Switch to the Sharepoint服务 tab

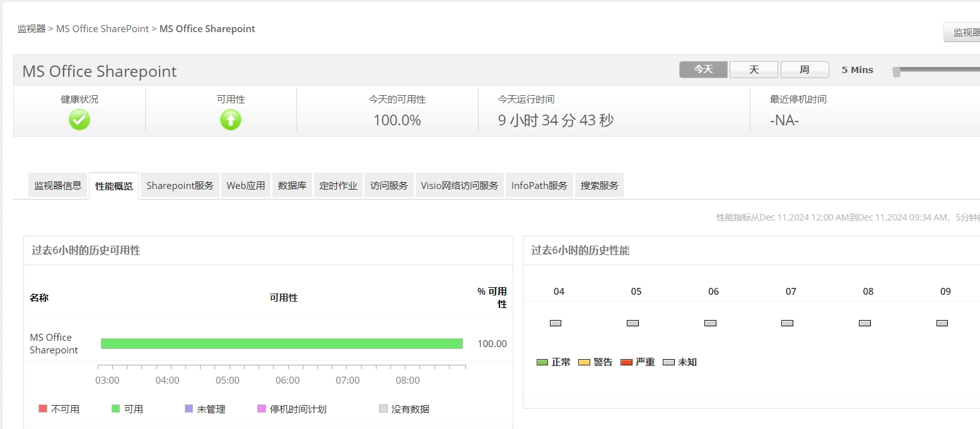tap(180, 186)
